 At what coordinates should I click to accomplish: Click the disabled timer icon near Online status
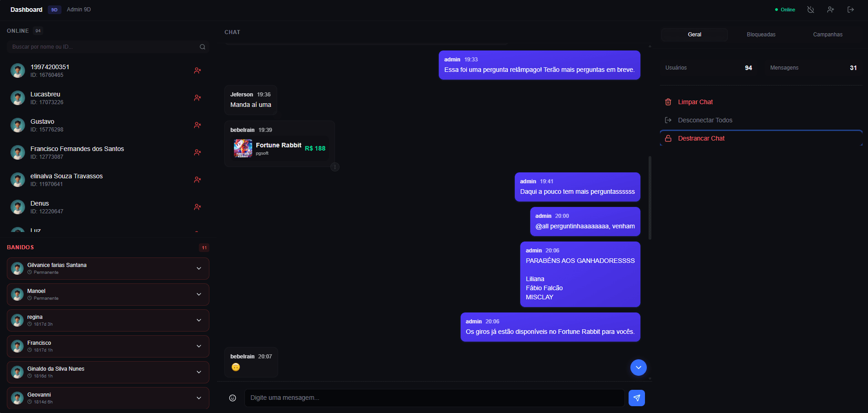click(810, 9)
